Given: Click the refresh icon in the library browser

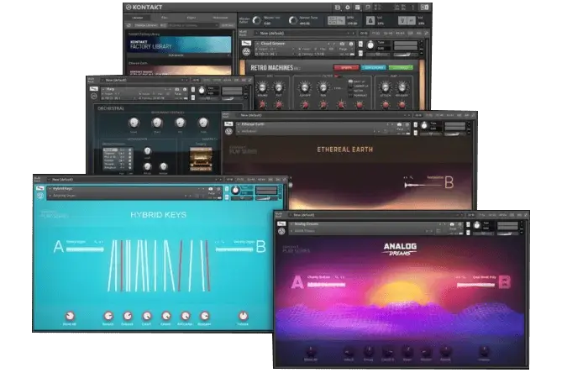Looking at the screenshot, I should click(x=129, y=25).
